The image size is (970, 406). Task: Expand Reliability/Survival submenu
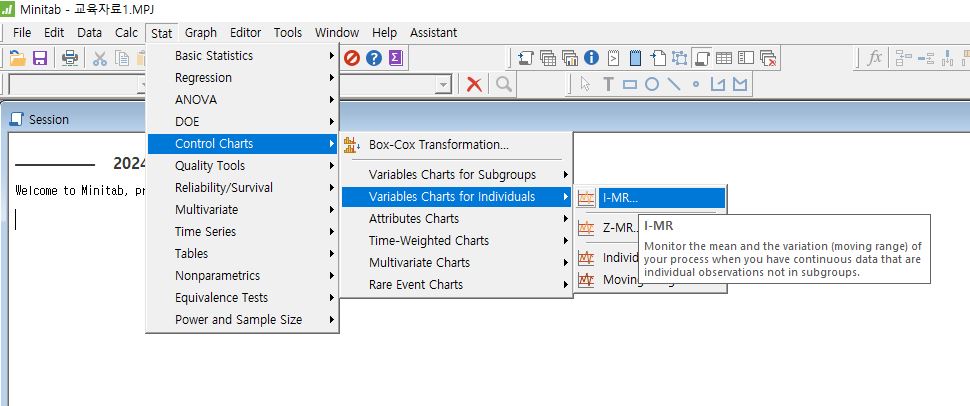point(242,188)
